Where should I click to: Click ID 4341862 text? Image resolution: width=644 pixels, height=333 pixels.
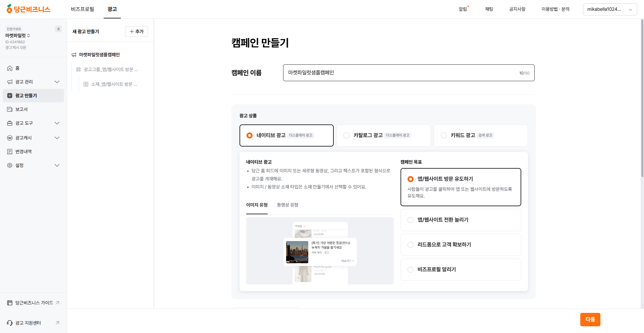coord(15,42)
